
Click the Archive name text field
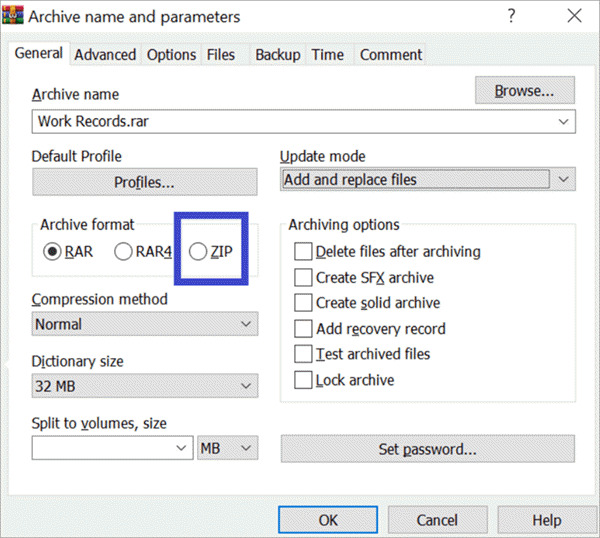[290, 121]
